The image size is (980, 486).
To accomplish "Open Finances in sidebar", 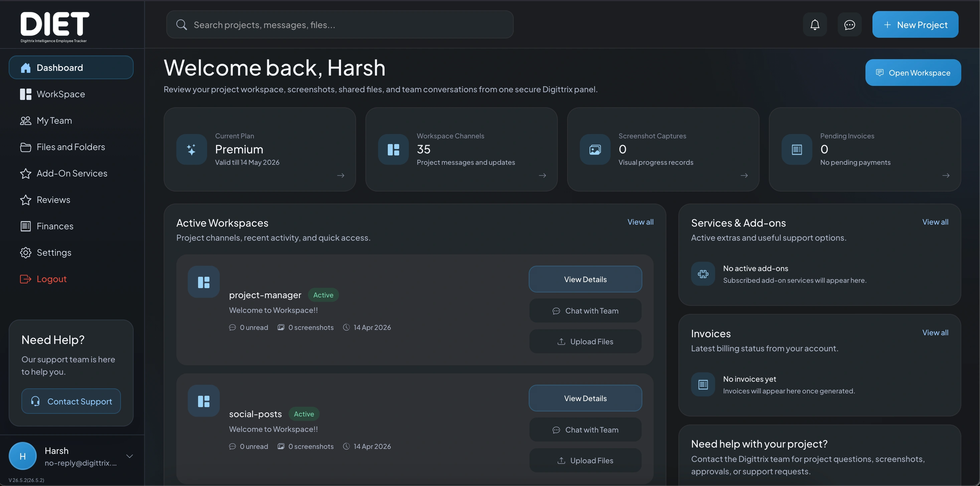I will pyautogui.click(x=71, y=226).
